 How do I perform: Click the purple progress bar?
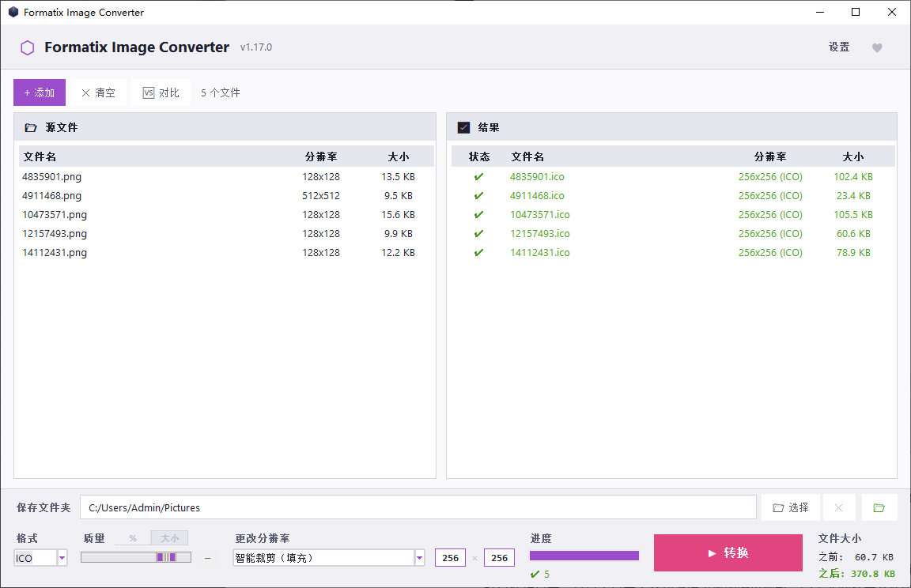click(x=584, y=556)
